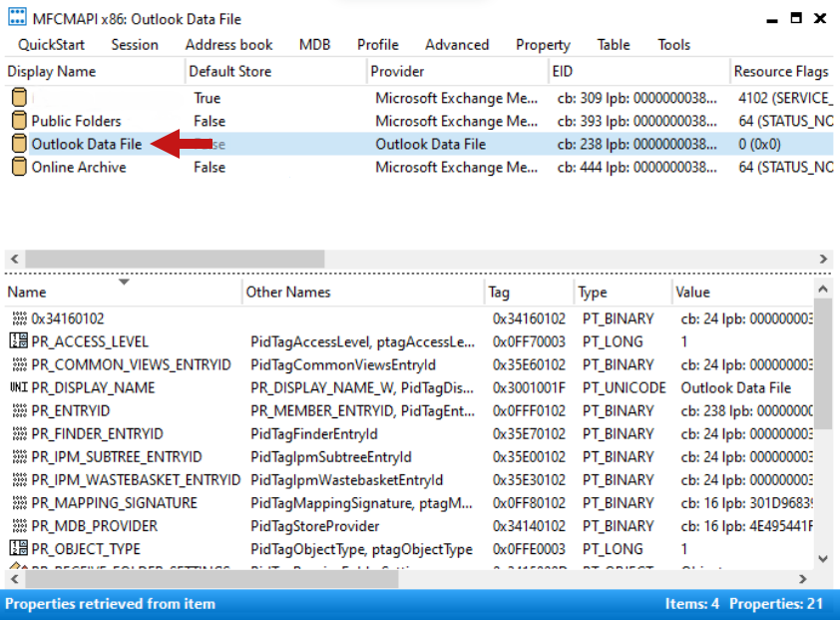Sort by the Provider column header
The height and width of the screenshot is (620, 840).
coord(458,71)
